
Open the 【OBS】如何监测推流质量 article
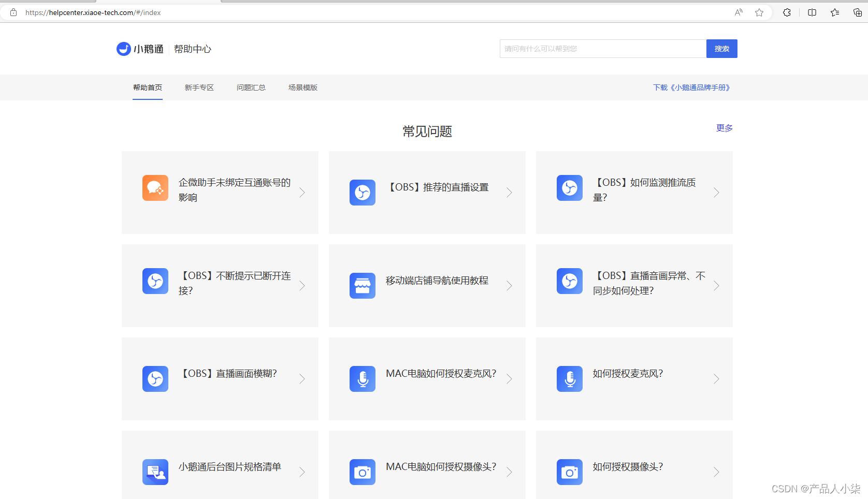645,190
